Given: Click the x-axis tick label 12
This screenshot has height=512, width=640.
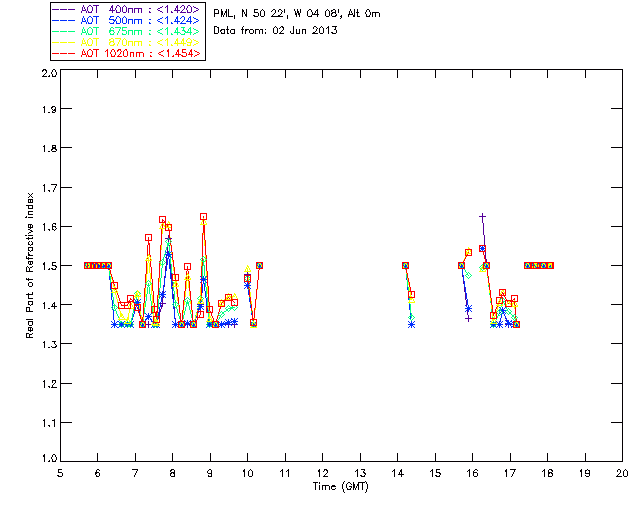Looking at the screenshot, I should click(x=323, y=474).
